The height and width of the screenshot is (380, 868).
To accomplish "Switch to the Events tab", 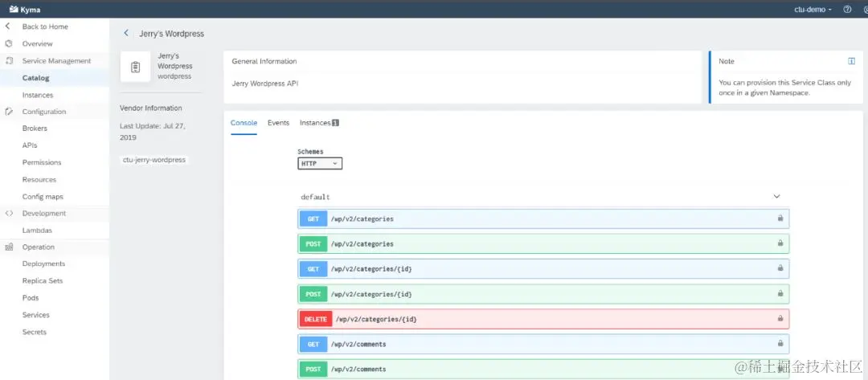I will pyautogui.click(x=278, y=123).
